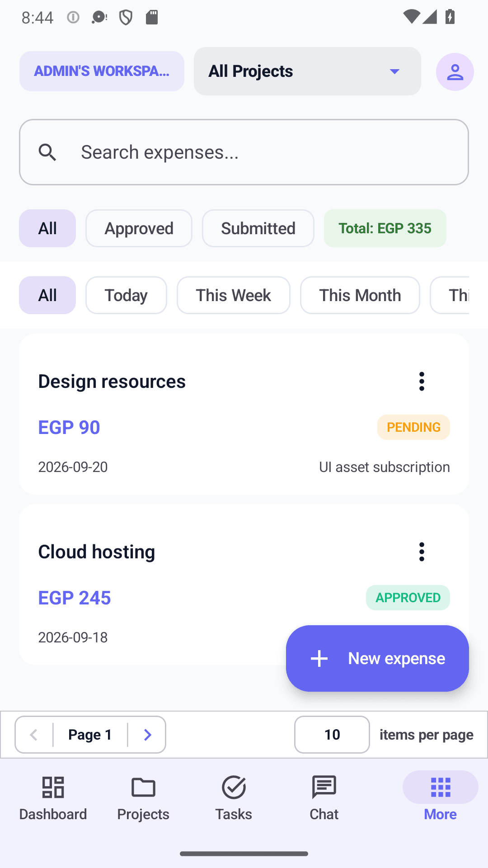
Task: Open the Chat bubble icon
Action: [x=324, y=788]
